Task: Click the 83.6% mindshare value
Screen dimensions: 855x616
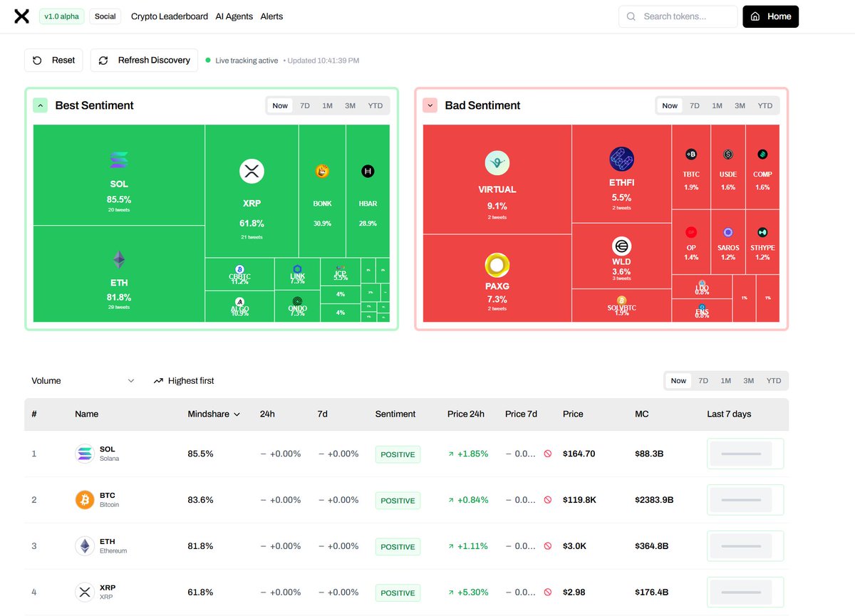Action: pyautogui.click(x=200, y=500)
